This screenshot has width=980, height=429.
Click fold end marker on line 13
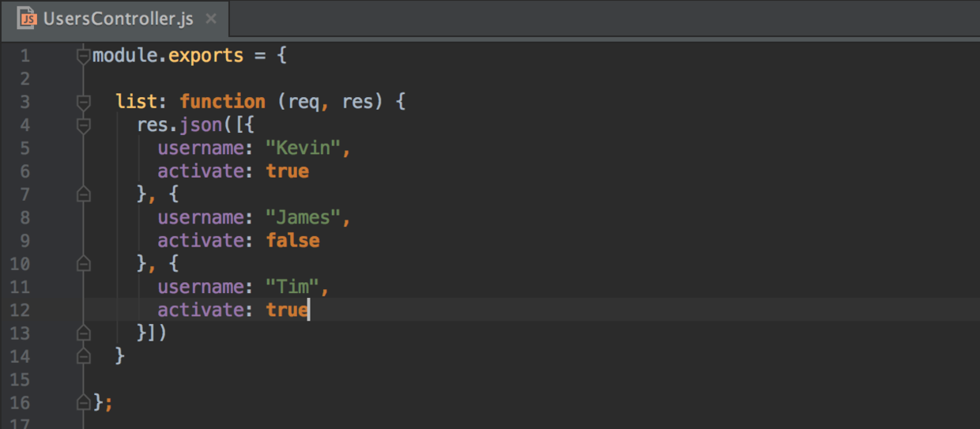point(84,333)
